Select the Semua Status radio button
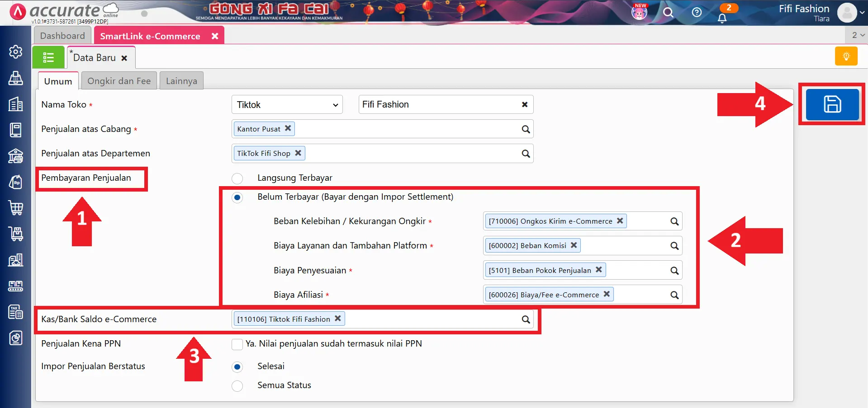Image resolution: width=868 pixels, height=408 pixels. coord(237,385)
